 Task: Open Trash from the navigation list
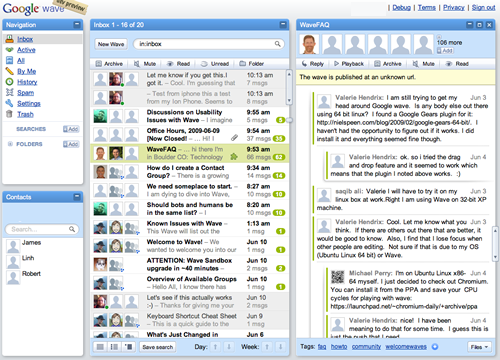(x=25, y=114)
